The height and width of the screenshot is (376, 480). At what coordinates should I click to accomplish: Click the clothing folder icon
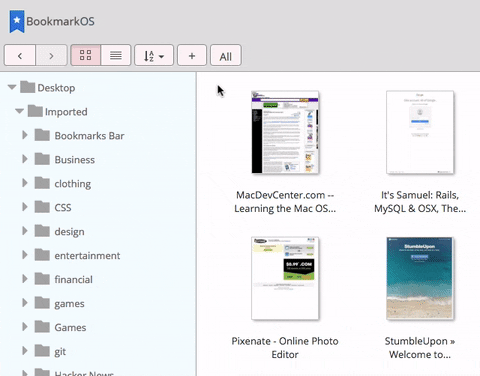(42, 183)
